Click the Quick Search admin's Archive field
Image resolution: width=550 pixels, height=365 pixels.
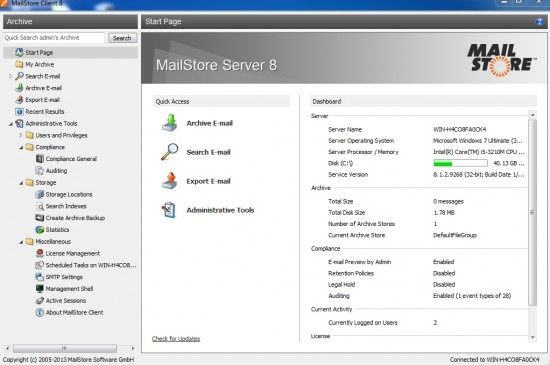tap(54, 38)
